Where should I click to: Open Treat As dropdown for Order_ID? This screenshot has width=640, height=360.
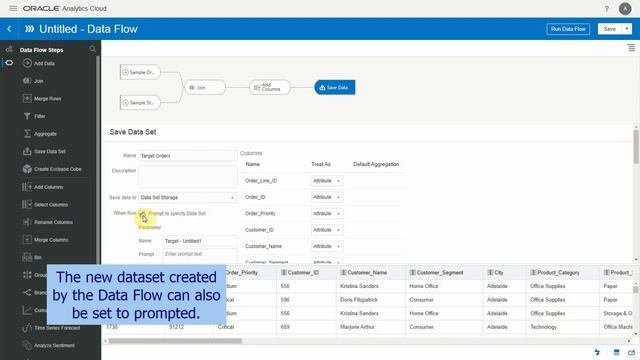click(x=327, y=197)
